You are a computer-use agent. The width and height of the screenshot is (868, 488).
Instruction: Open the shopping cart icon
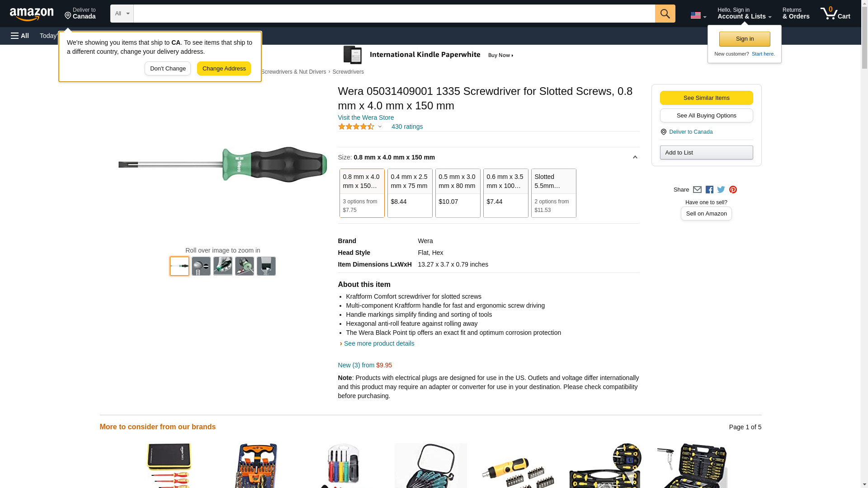(x=835, y=14)
